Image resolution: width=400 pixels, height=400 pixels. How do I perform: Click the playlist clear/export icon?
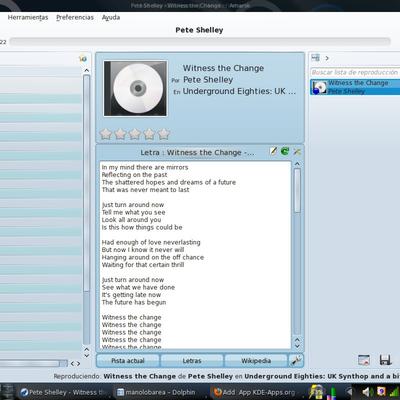coord(364,360)
